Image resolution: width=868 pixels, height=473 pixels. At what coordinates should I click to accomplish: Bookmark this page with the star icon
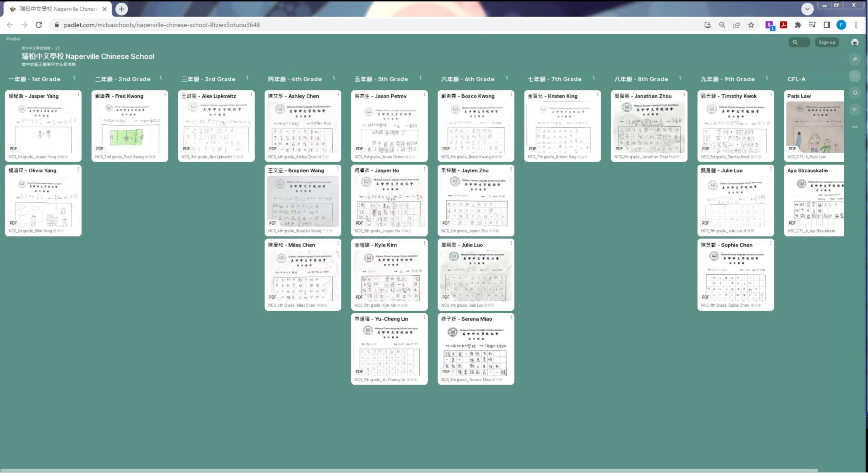pyautogui.click(x=751, y=25)
